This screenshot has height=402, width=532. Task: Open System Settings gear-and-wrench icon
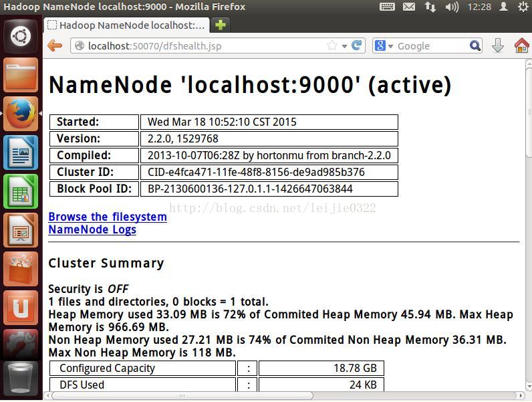(x=21, y=344)
